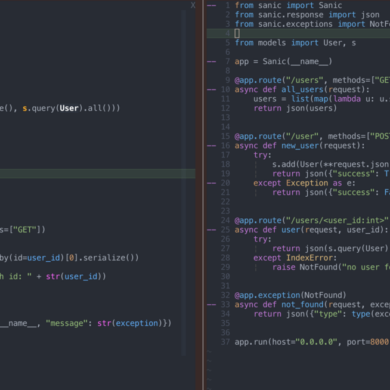The width and height of the screenshot is (390, 390).
Task: Place the cursor in the cursor block on line 4
Action: tap(237, 33)
